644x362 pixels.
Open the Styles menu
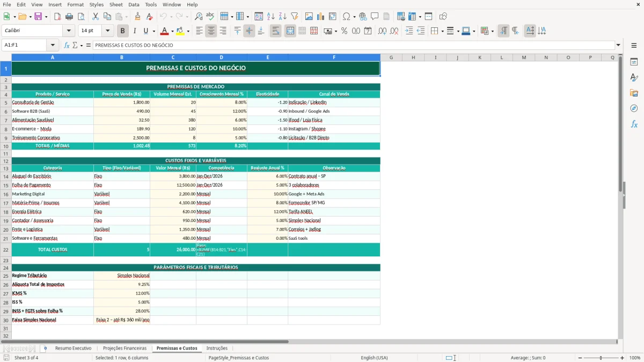[97, 4]
